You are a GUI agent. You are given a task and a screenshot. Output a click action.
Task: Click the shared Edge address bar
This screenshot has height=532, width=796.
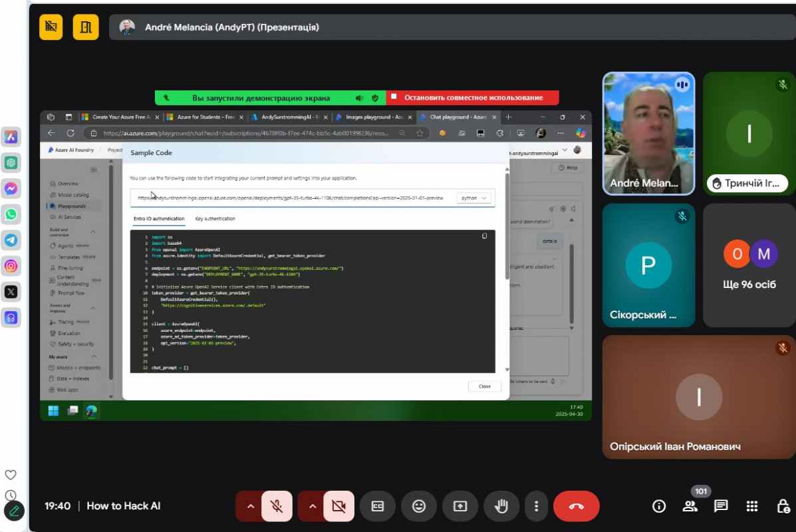pos(246,134)
